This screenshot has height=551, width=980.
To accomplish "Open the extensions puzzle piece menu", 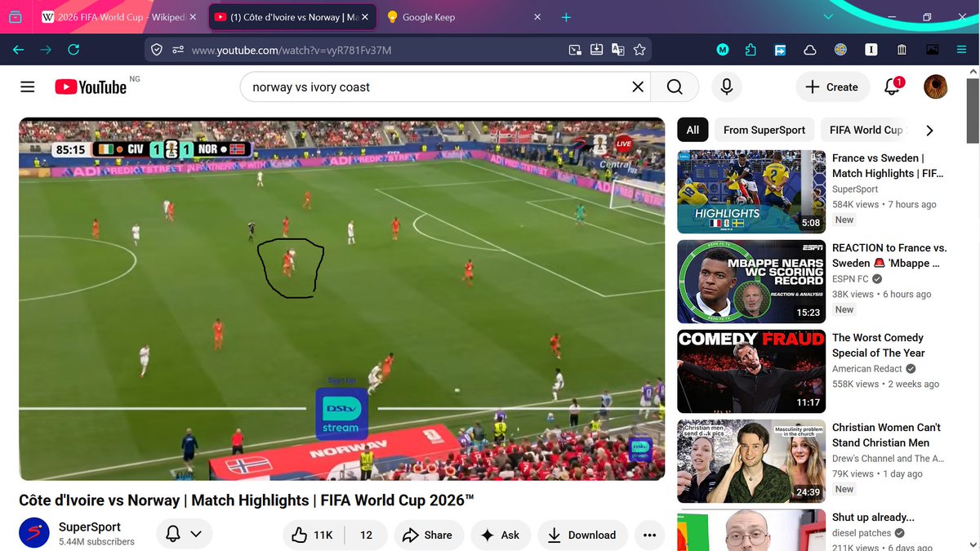I will coord(751,50).
